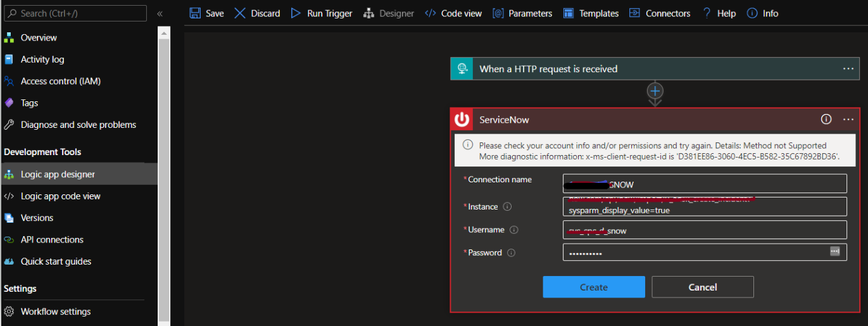This screenshot has height=326, width=868.
Task: Click the Password field info icon
Action: point(511,253)
